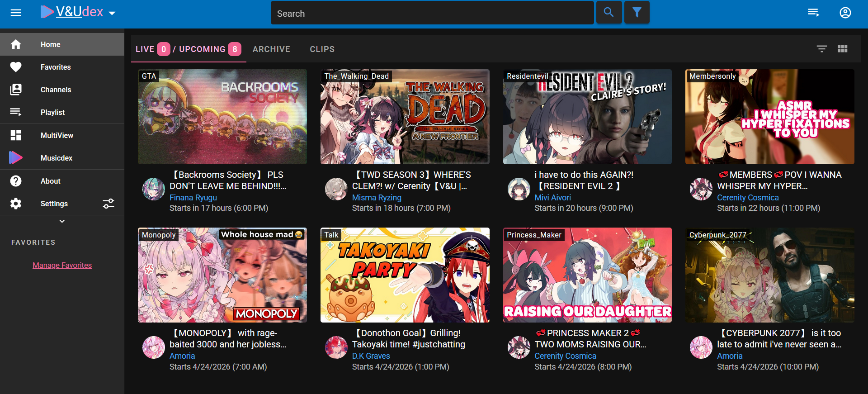Click Misma Ryzing's channel avatar
This screenshot has width=868, height=394.
pyautogui.click(x=336, y=189)
